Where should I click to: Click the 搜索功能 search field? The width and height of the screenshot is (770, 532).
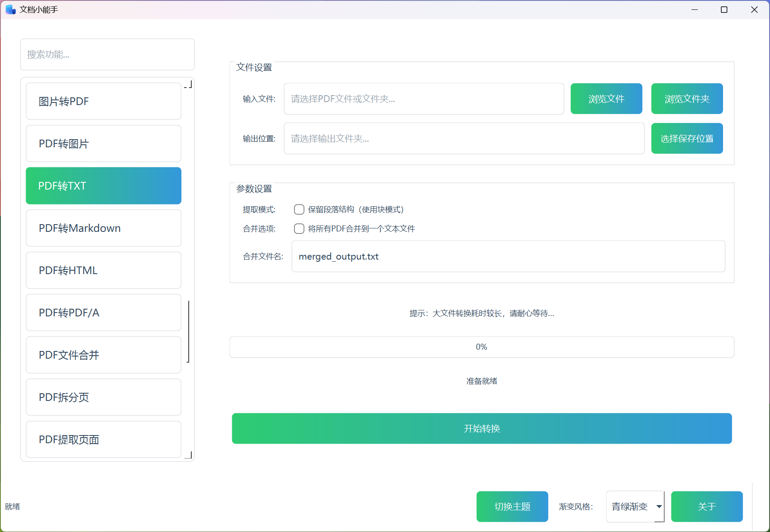[108, 54]
